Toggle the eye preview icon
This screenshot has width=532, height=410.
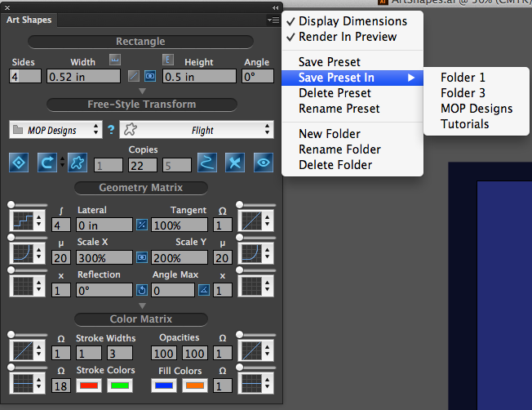point(264,163)
